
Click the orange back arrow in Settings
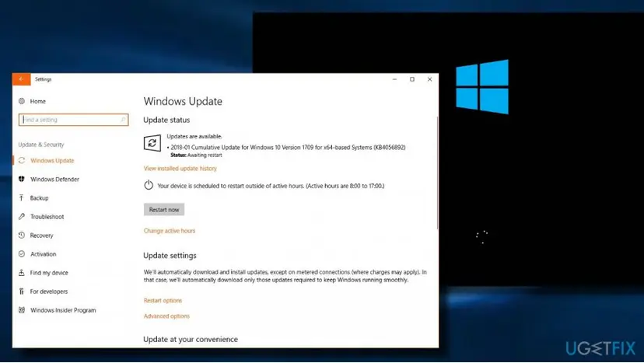[21, 79]
